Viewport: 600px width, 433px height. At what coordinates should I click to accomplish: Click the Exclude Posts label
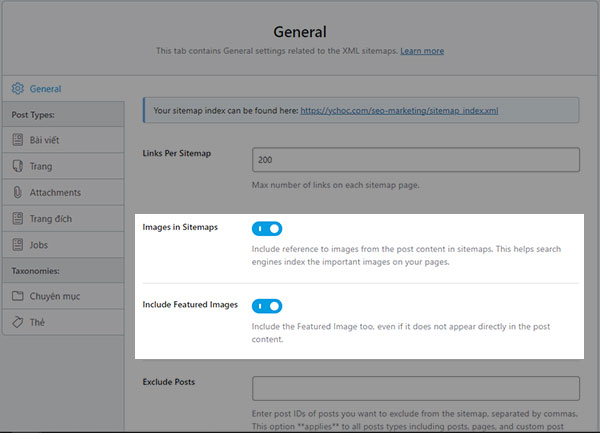[169, 382]
